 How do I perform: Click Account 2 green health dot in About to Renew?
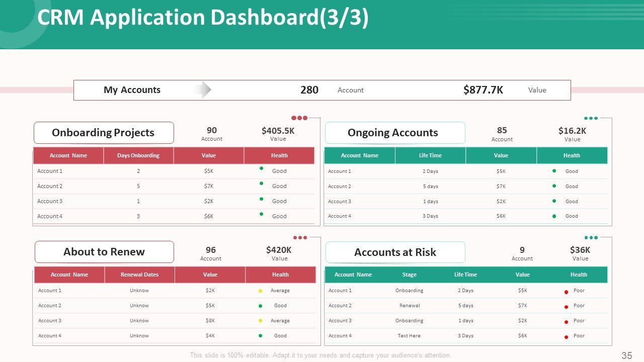pyautogui.click(x=260, y=306)
